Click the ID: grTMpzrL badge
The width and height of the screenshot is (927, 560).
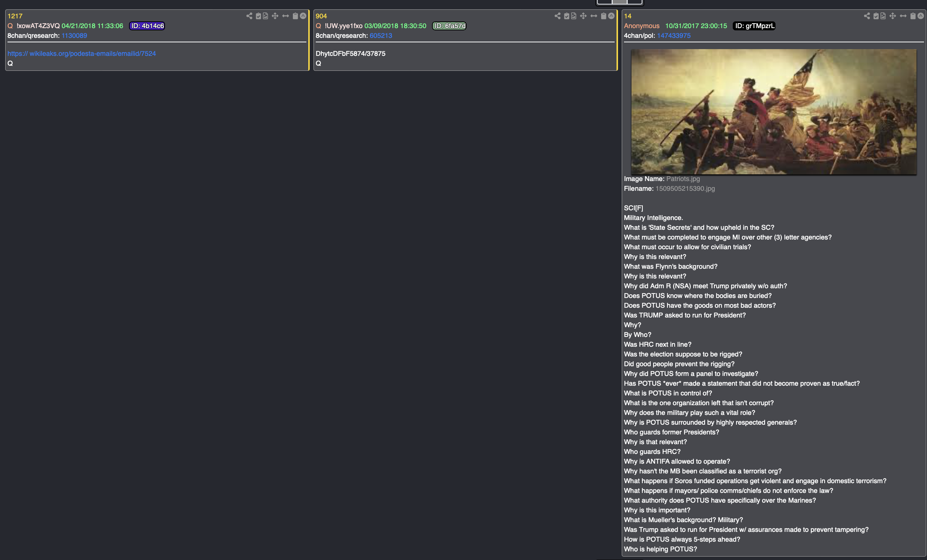(x=754, y=26)
